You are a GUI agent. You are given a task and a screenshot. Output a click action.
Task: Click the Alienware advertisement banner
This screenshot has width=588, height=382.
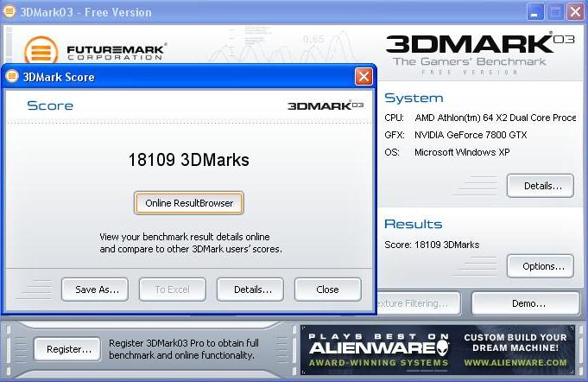pos(438,350)
